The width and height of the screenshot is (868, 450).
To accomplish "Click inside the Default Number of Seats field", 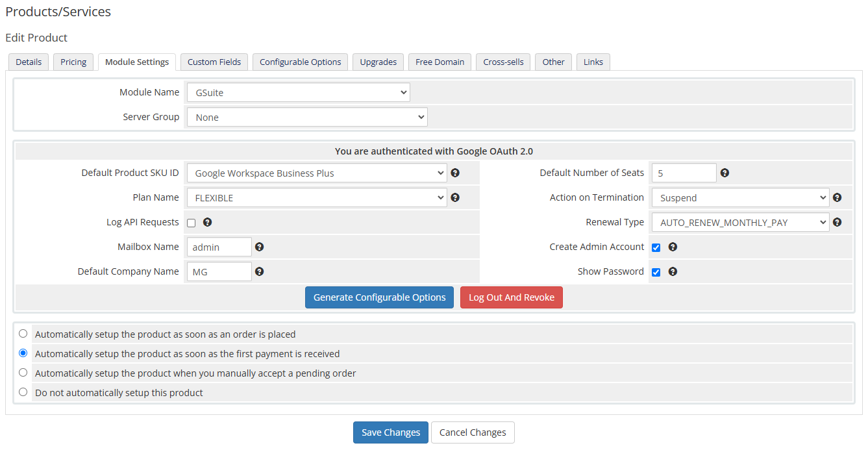I will pyautogui.click(x=684, y=173).
